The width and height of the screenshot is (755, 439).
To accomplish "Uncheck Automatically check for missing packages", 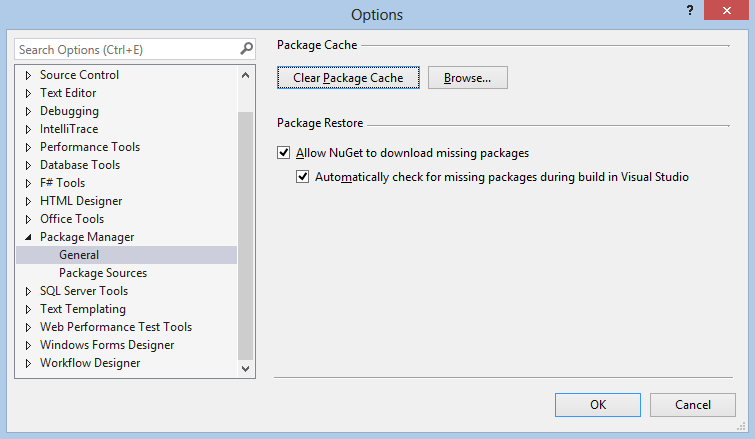I will (303, 177).
